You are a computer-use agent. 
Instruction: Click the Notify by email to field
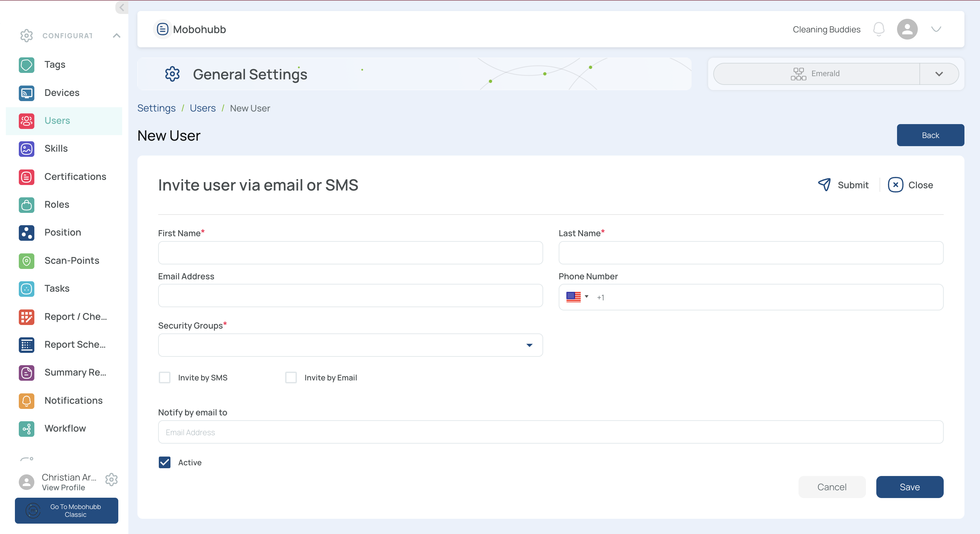click(x=551, y=432)
